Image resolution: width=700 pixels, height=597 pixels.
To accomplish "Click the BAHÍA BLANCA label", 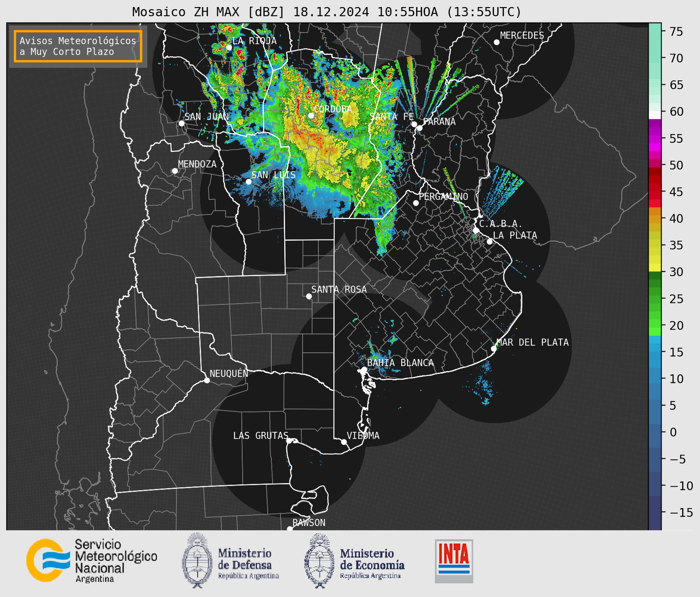I will tap(400, 363).
